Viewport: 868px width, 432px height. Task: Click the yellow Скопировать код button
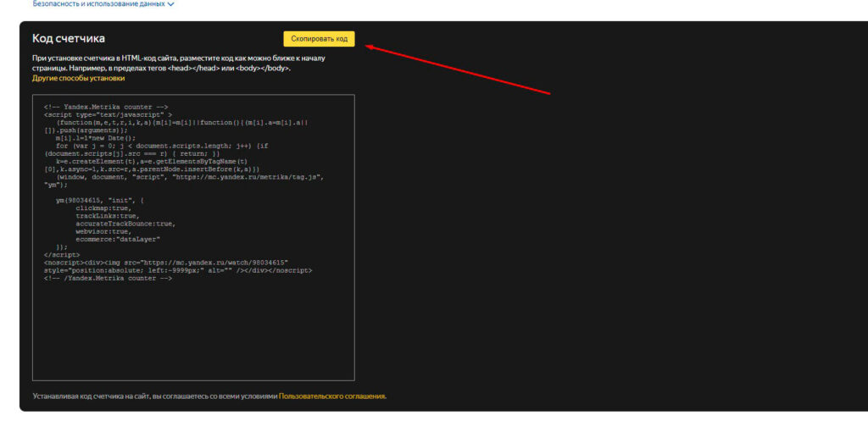(319, 39)
